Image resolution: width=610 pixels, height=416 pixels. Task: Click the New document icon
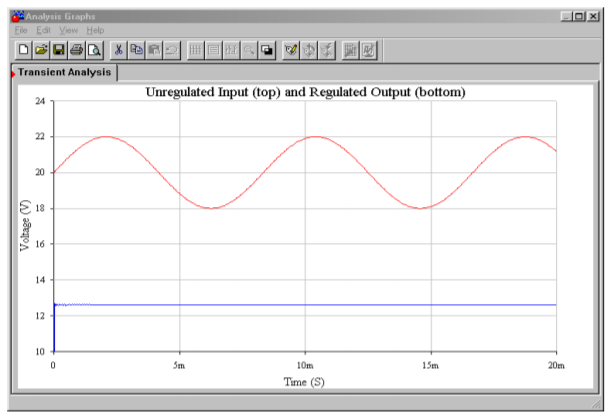tap(24, 49)
